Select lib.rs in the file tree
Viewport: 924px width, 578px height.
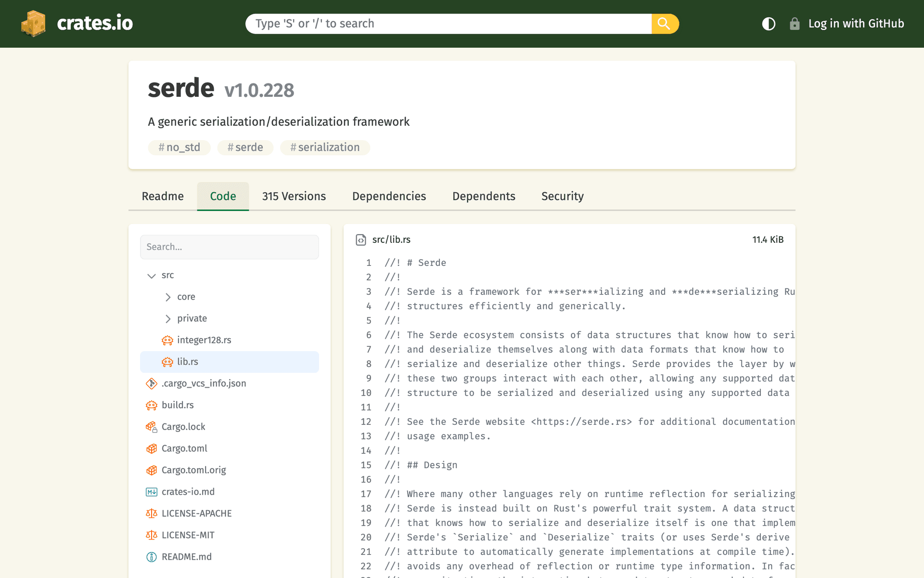click(230, 362)
